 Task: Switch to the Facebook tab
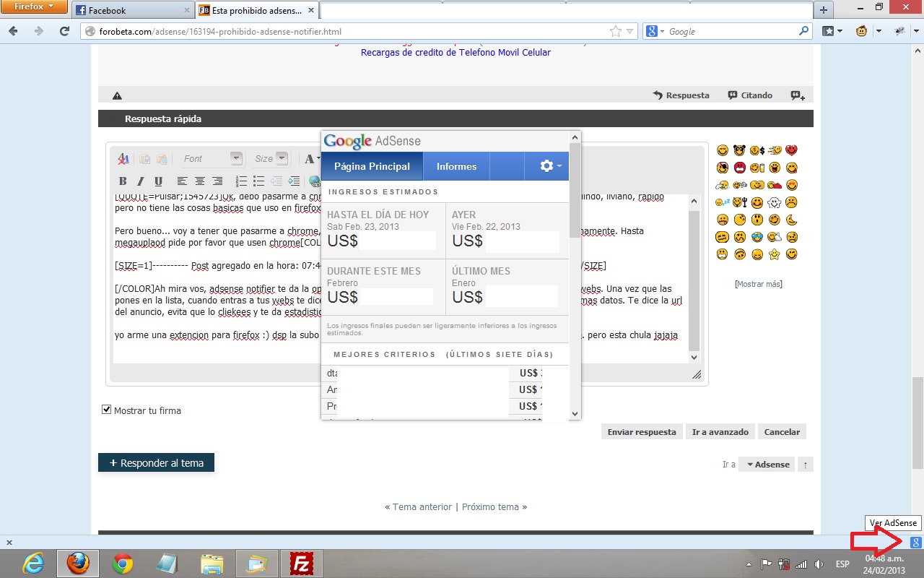(133, 10)
